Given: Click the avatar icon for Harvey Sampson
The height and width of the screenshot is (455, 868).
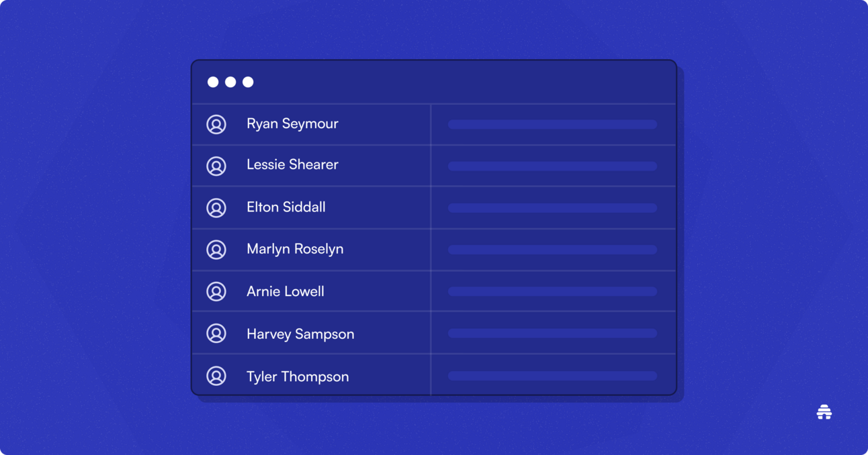Looking at the screenshot, I should tap(216, 334).
